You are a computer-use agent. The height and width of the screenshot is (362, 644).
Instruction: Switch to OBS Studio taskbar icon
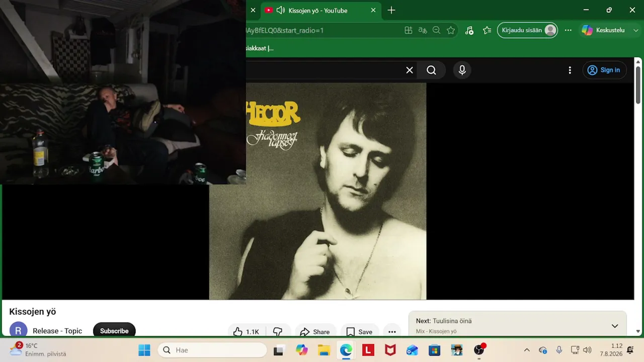click(479, 350)
